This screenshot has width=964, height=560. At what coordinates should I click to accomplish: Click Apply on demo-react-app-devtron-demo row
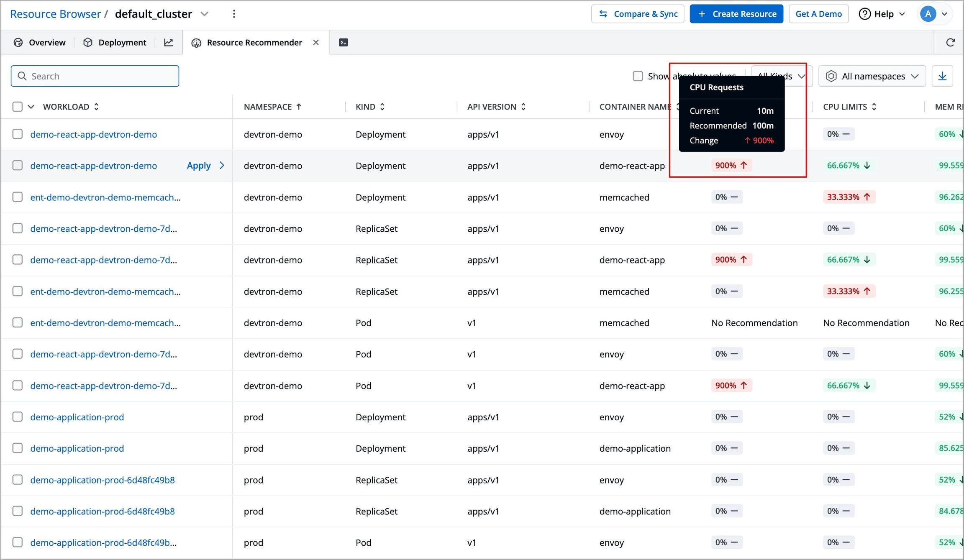199,166
